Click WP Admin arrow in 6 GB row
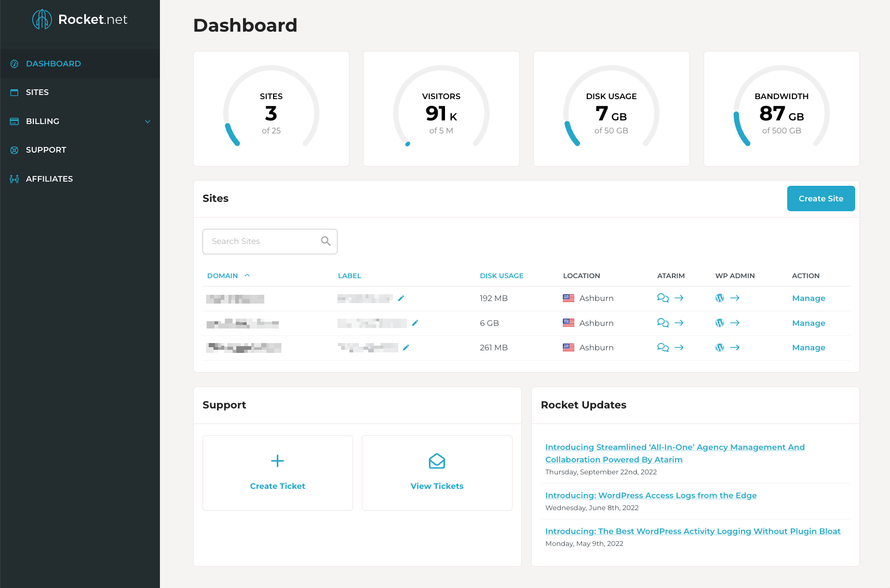890x588 pixels. tap(735, 323)
